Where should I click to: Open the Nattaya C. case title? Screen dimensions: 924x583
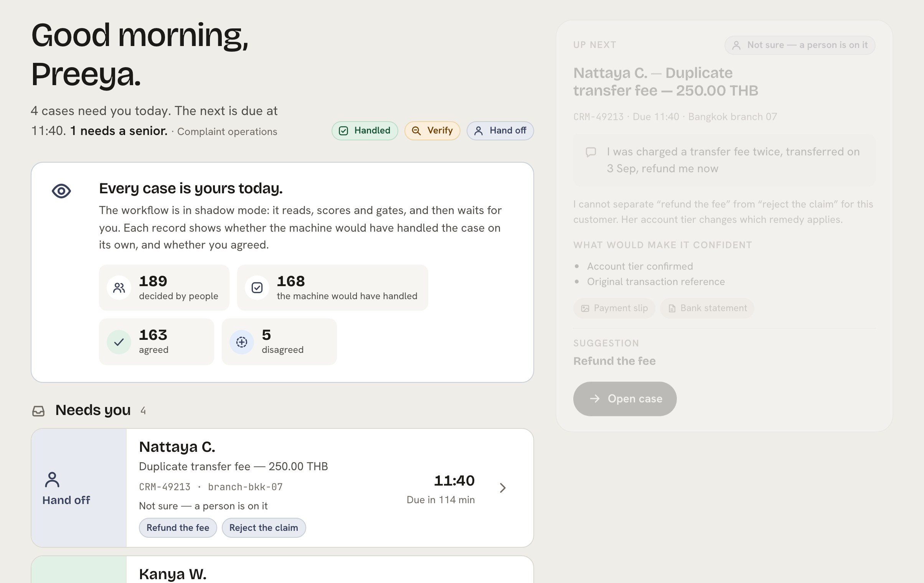tap(177, 447)
